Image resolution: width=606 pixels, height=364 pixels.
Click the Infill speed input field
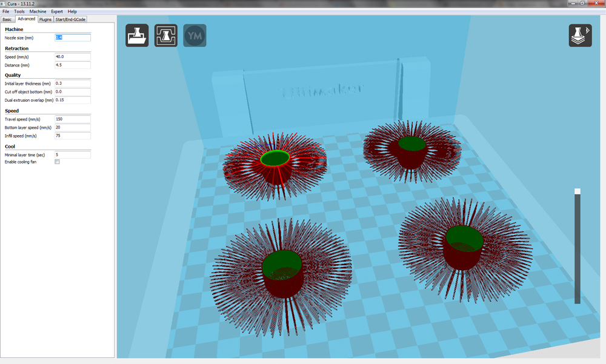click(x=73, y=136)
